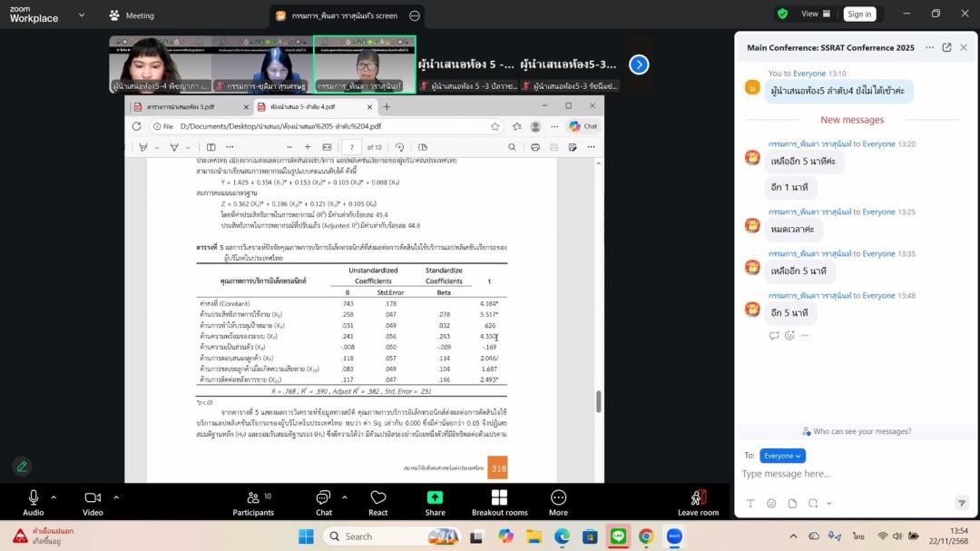The width and height of the screenshot is (980, 551).
Task: Open the Meeting menu at top
Action: 131,15
